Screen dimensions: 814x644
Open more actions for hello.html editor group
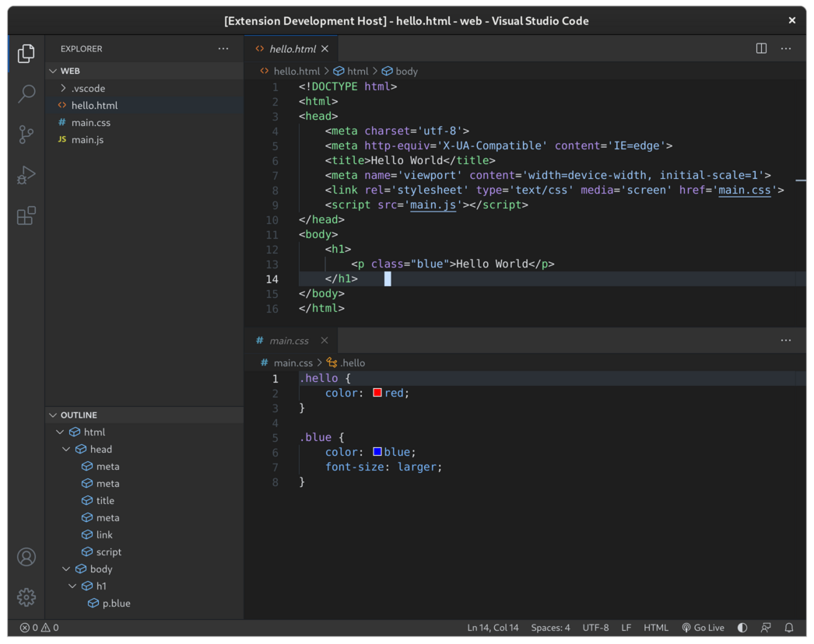pyautogui.click(x=786, y=49)
